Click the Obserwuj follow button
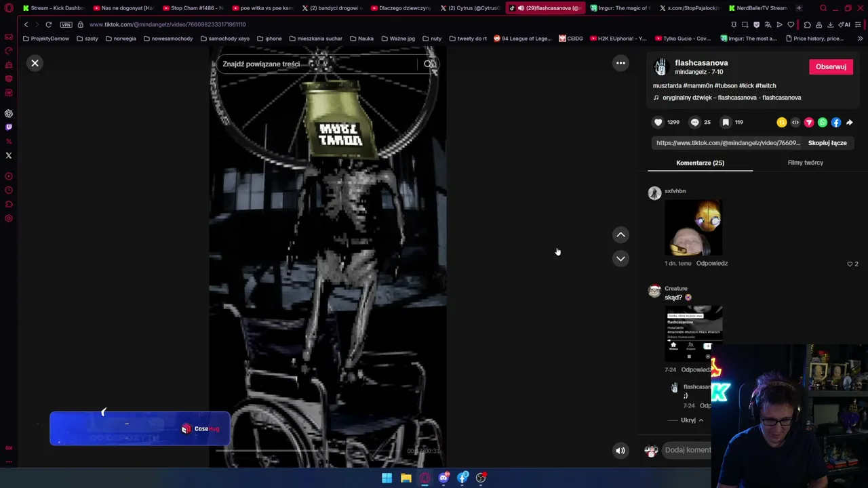Screen dimensions: 868x488 point(831,66)
